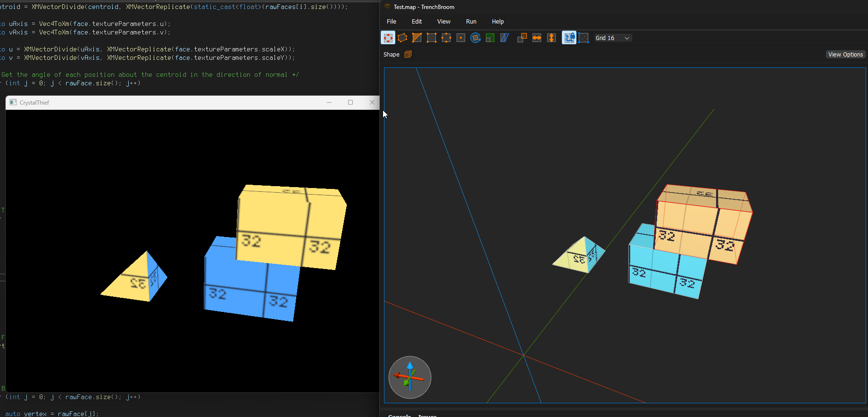Open the Shape cube selector
Image resolution: width=868 pixels, height=417 pixels.
pos(408,55)
